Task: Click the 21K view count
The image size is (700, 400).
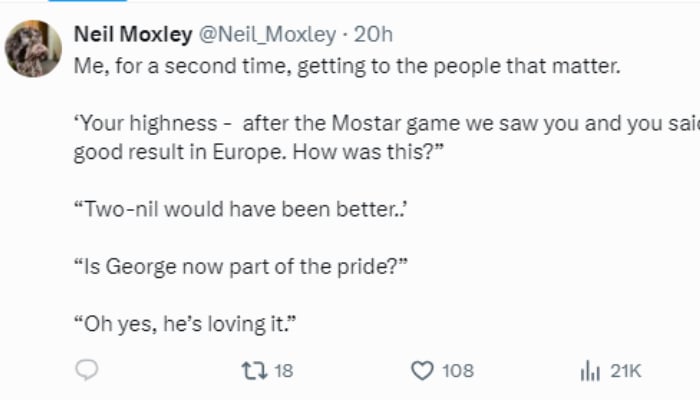Action: pyautogui.click(x=625, y=371)
